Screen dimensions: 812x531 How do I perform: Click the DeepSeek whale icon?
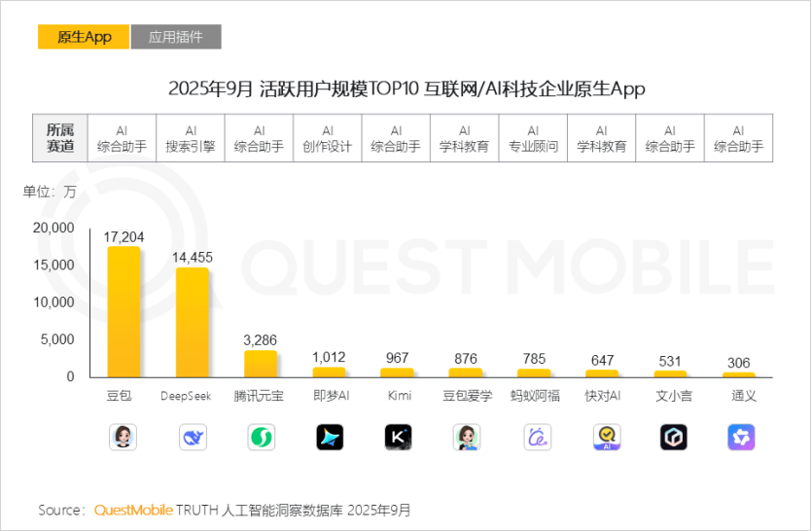(x=193, y=438)
